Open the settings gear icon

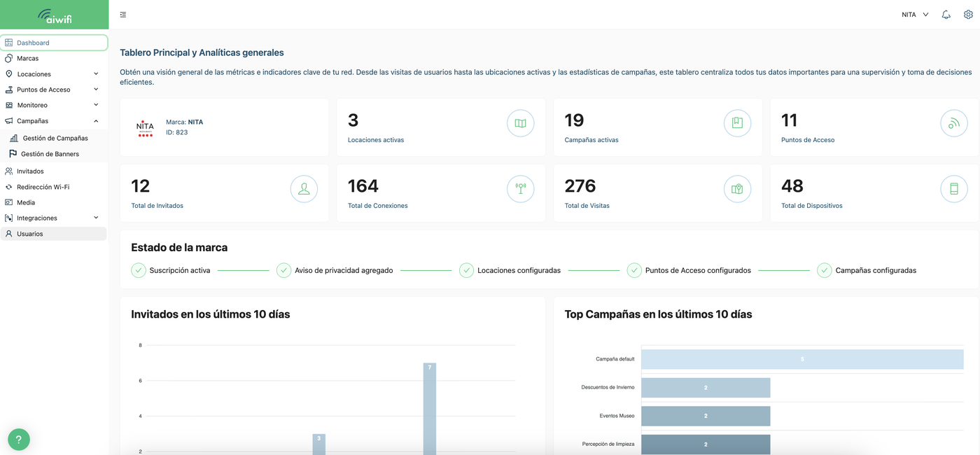coord(968,15)
